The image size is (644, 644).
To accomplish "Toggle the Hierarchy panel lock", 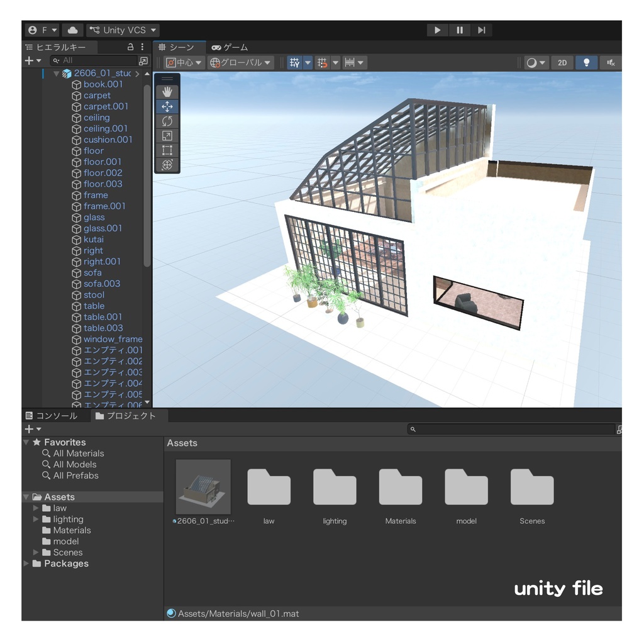I will click(x=130, y=47).
